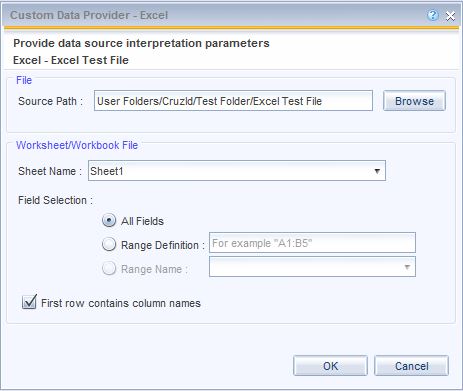Choose the Range Definition radio option
The height and width of the screenshot is (391, 463).
[x=109, y=244]
